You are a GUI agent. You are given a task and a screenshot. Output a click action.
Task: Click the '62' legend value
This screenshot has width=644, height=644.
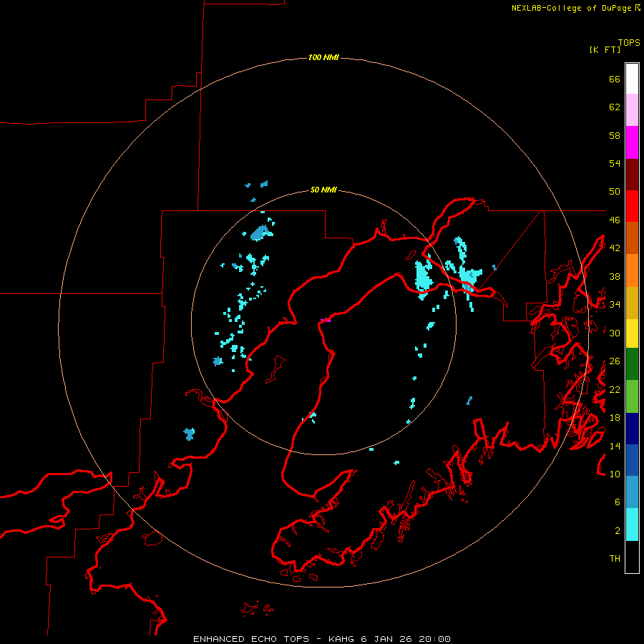[x=615, y=107]
